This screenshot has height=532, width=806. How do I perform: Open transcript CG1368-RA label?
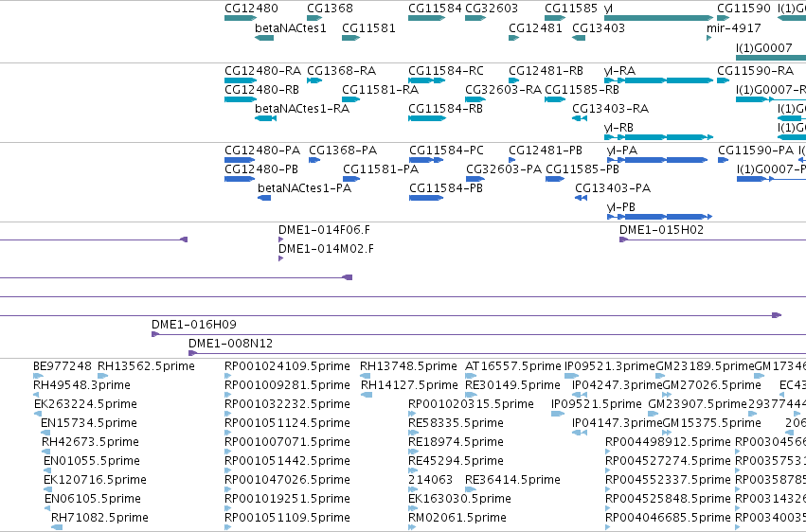click(x=341, y=70)
